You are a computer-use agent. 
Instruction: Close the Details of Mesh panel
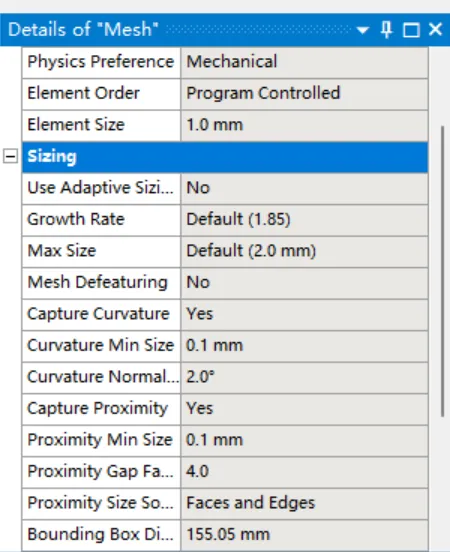point(435,29)
